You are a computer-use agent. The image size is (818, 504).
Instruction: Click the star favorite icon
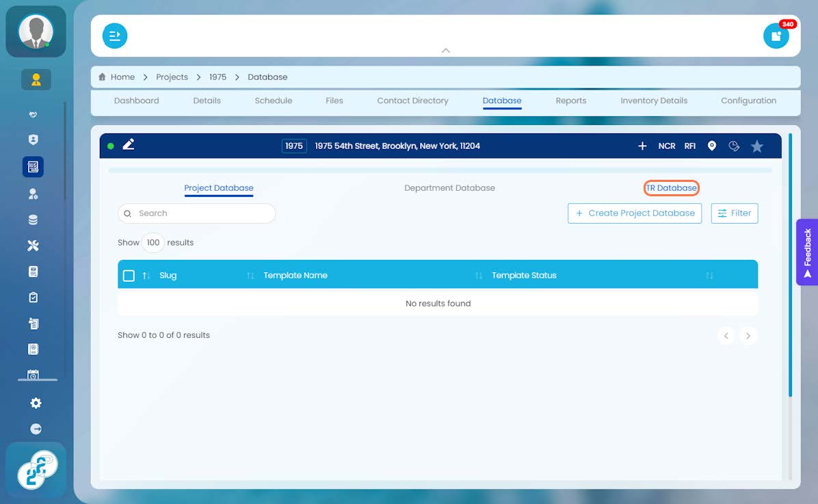tap(756, 146)
